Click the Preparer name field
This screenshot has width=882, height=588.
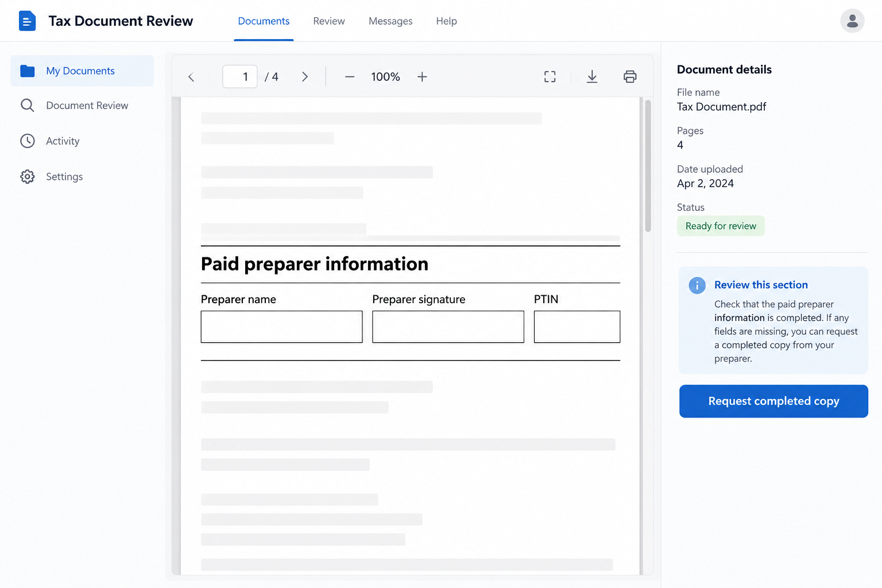point(281,327)
